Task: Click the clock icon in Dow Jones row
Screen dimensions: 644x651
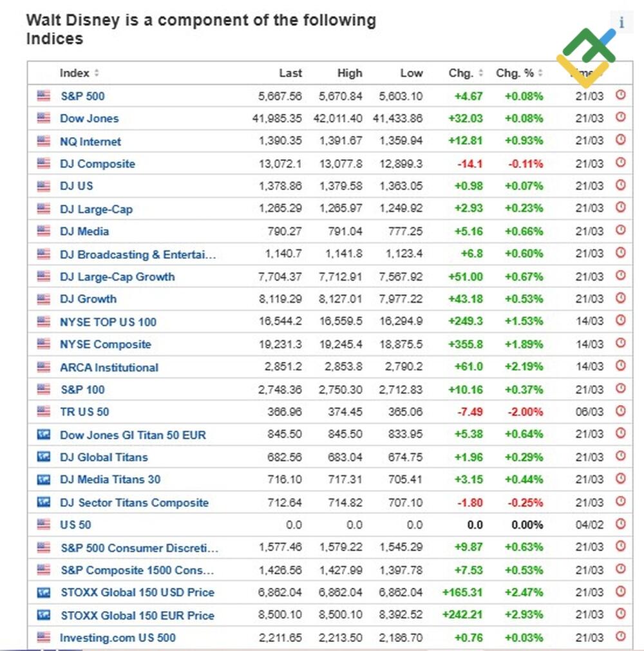Action: (620, 117)
